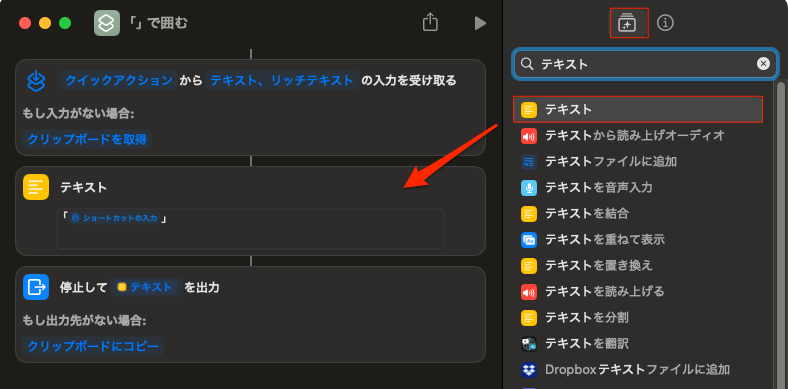Click the yellow テキスト action icon in workflow

point(36,187)
